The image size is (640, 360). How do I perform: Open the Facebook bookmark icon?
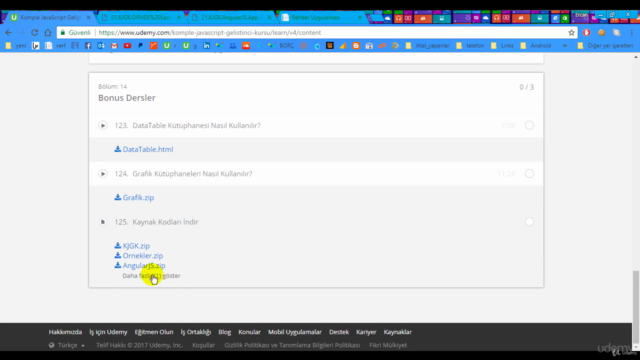[88, 46]
